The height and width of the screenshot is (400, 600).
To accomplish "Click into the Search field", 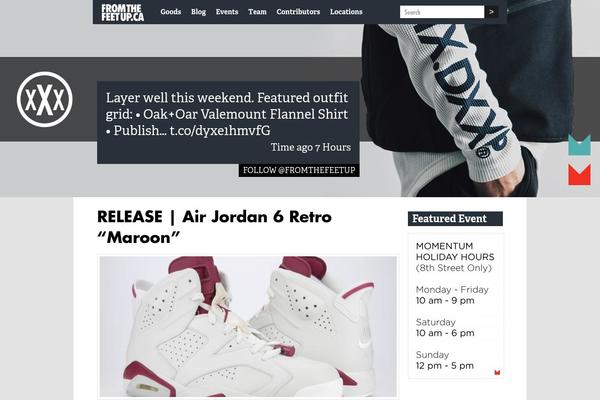I will tap(442, 12).
